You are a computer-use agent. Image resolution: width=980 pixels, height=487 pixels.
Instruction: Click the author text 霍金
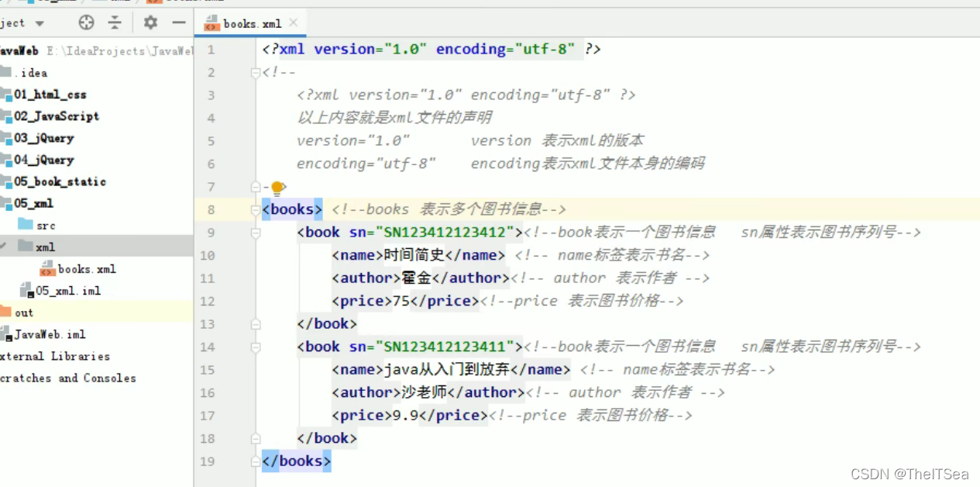[x=417, y=278]
